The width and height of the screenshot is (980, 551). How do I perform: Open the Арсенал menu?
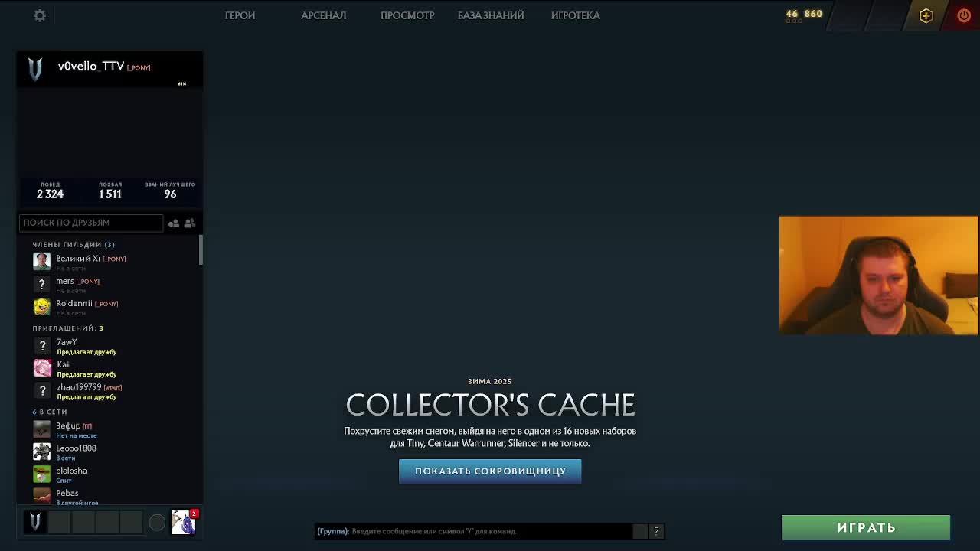[323, 15]
